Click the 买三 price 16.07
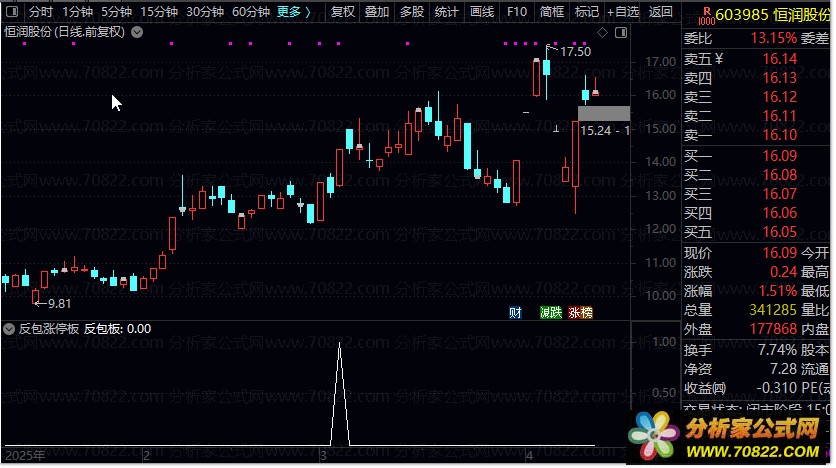Image resolution: width=836 pixels, height=468 pixels. [x=779, y=193]
